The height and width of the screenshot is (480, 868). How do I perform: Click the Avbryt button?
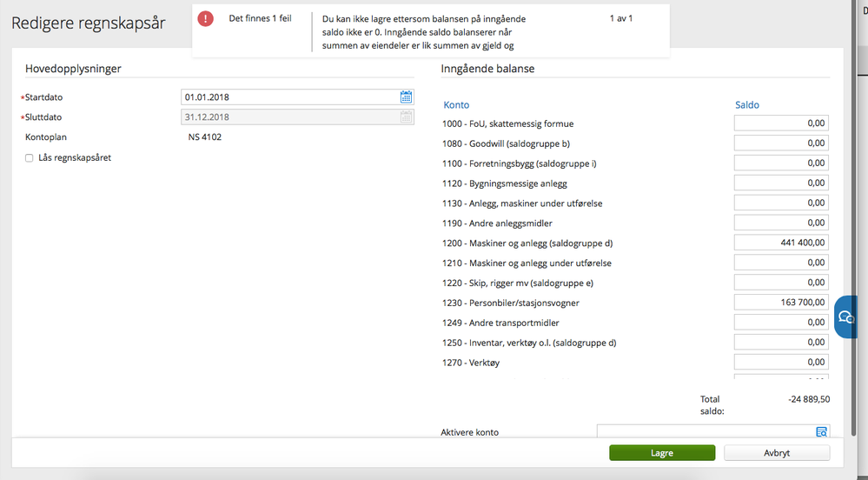click(777, 453)
